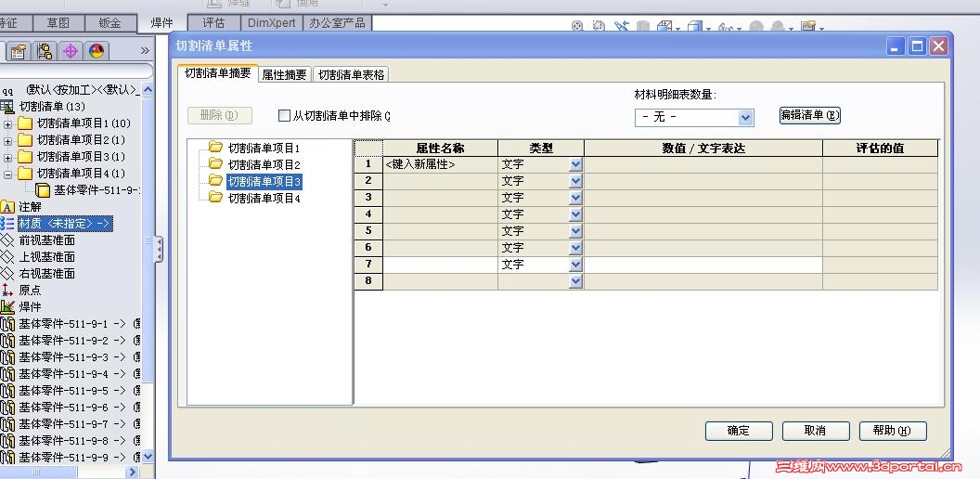The image size is (980, 479).
Task: Select highlighted 切割清单项目3 in dialog list
Action: click(x=264, y=181)
